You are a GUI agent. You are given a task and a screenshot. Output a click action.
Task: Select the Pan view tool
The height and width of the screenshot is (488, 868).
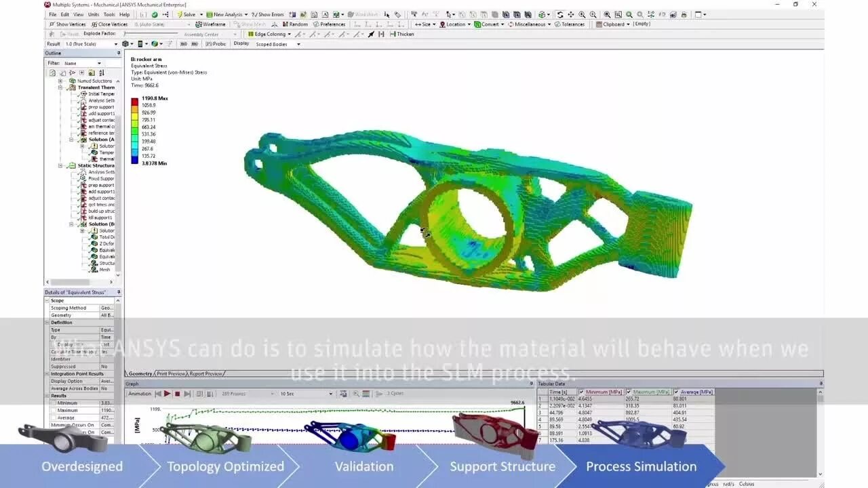pos(571,14)
